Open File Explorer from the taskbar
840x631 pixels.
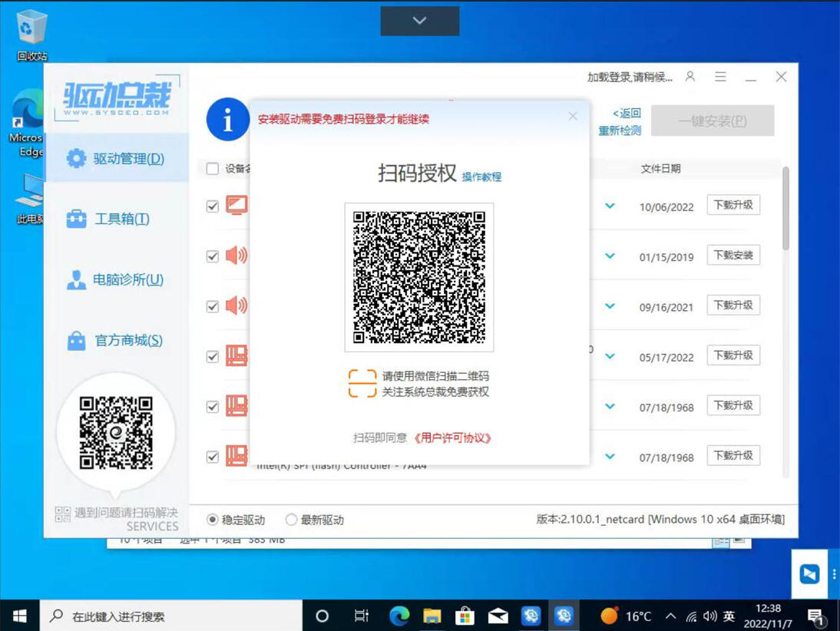(x=432, y=616)
